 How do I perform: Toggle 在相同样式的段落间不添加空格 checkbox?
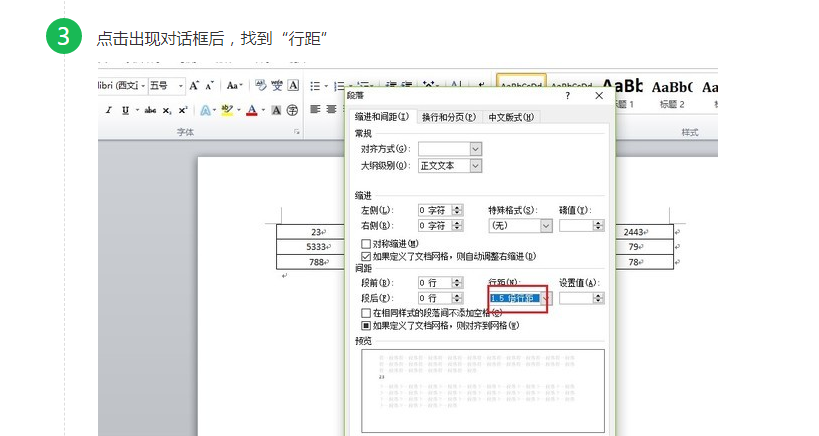366,313
